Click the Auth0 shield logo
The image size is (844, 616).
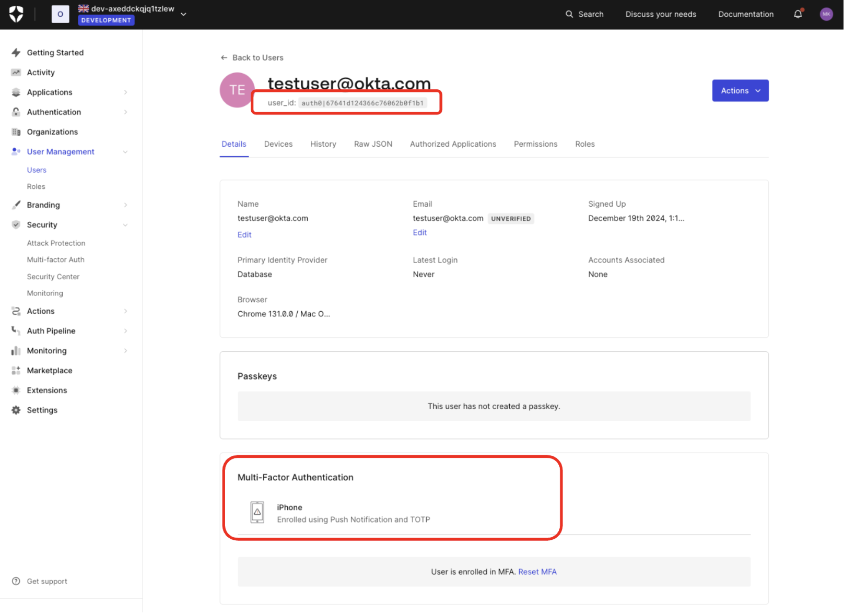[x=16, y=14]
